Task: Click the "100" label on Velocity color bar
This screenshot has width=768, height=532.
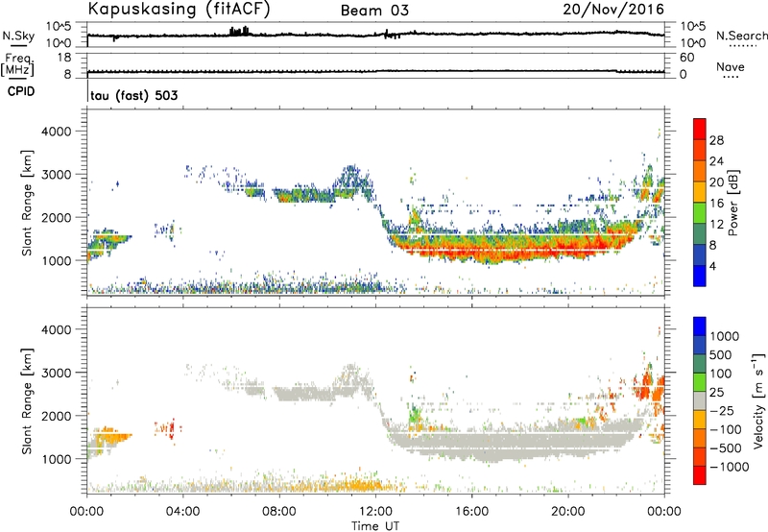Action: 721,374
